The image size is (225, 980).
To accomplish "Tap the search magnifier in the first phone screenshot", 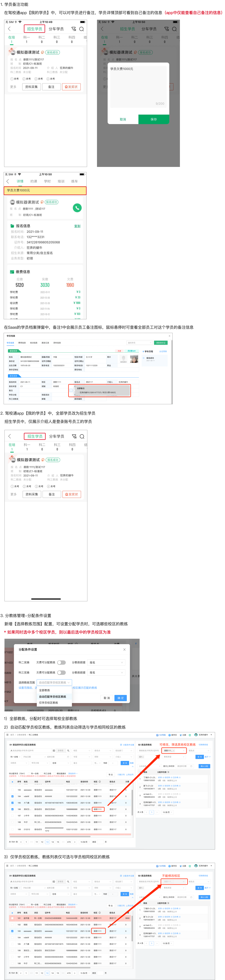I will click(81, 29).
